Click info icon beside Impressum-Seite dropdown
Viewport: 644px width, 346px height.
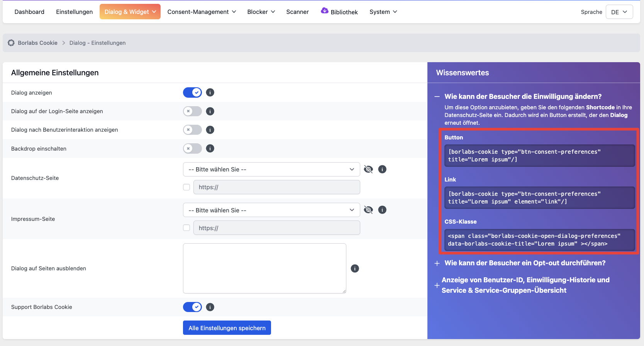pos(382,210)
